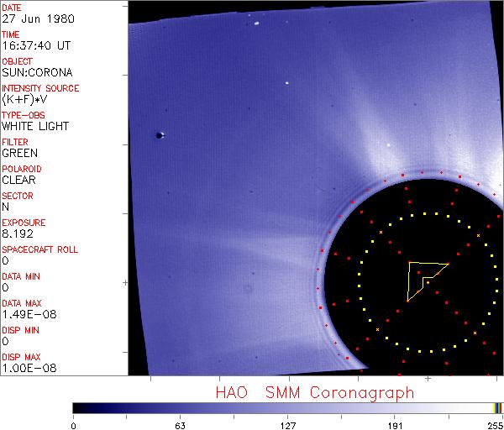Click the multicolored stripes at color bar end
Image resolution: width=504 pixels, height=430 pixels.
pyautogui.click(x=497, y=408)
